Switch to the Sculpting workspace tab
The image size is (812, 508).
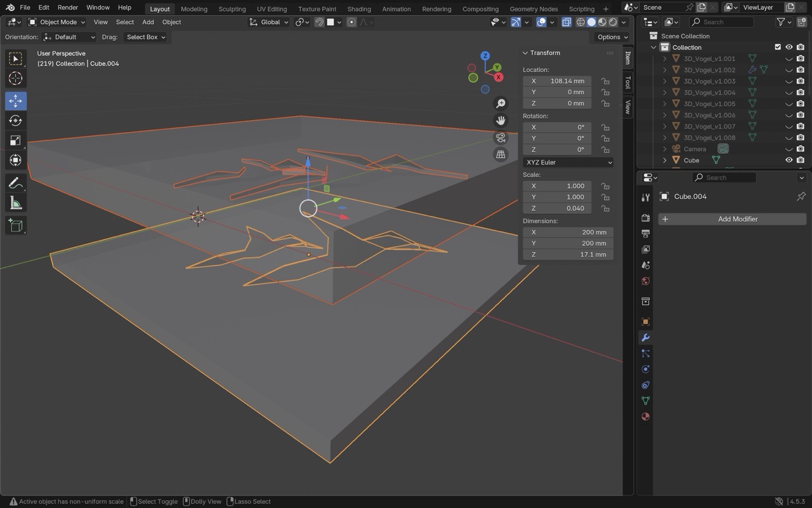[232, 9]
